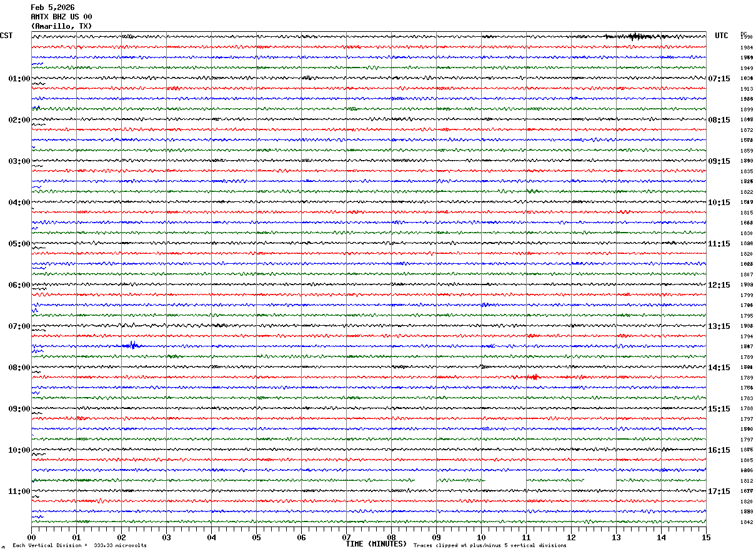Click the traces clipped footnote text
Viewport: 756px width, 554px height.
tap(490, 545)
